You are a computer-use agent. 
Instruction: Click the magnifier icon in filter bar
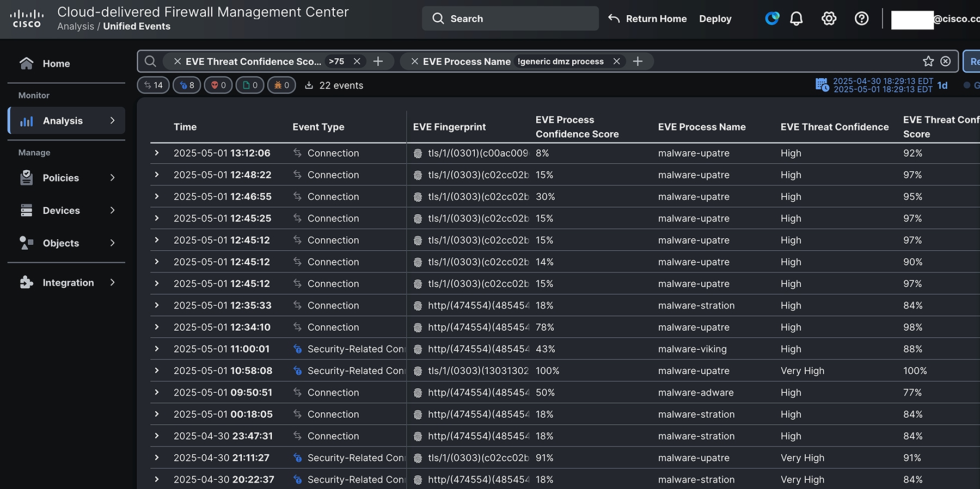click(150, 61)
